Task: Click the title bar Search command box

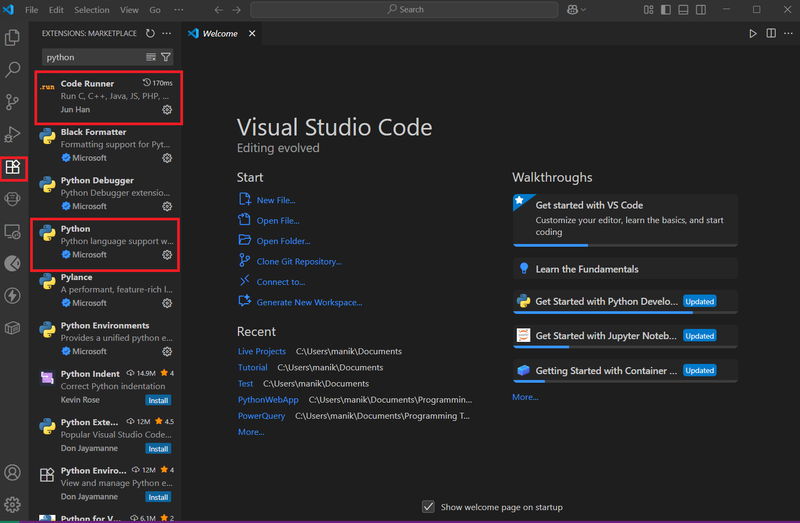Action: tap(404, 10)
